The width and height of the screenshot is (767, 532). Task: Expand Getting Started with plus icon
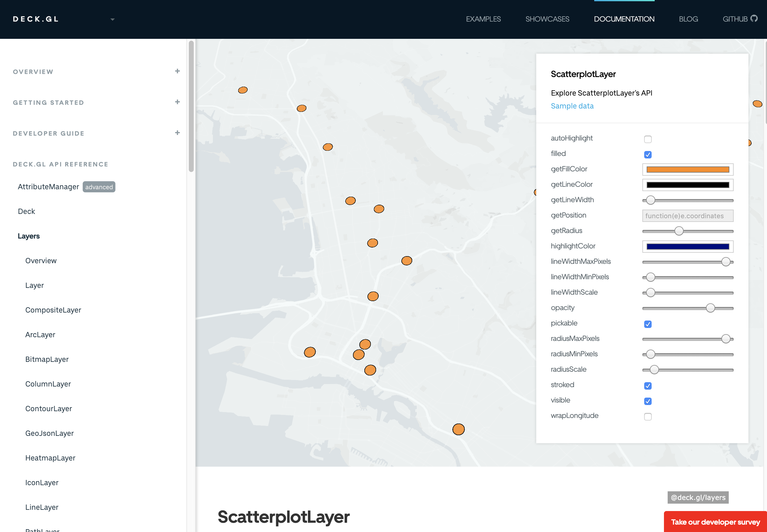(x=177, y=102)
